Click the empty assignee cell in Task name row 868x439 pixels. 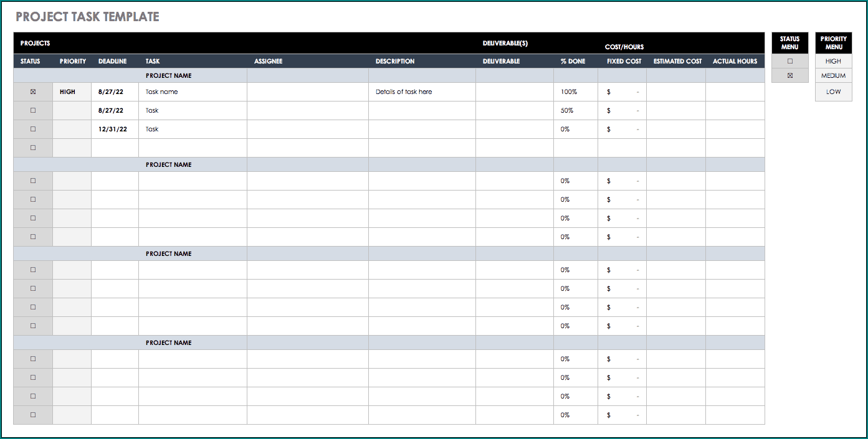coord(308,92)
